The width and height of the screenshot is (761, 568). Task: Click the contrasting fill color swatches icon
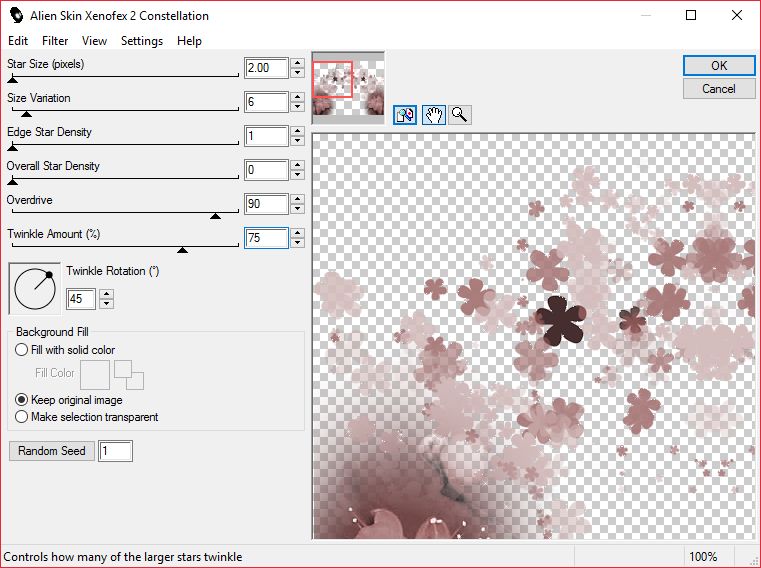[x=129, y=375]
